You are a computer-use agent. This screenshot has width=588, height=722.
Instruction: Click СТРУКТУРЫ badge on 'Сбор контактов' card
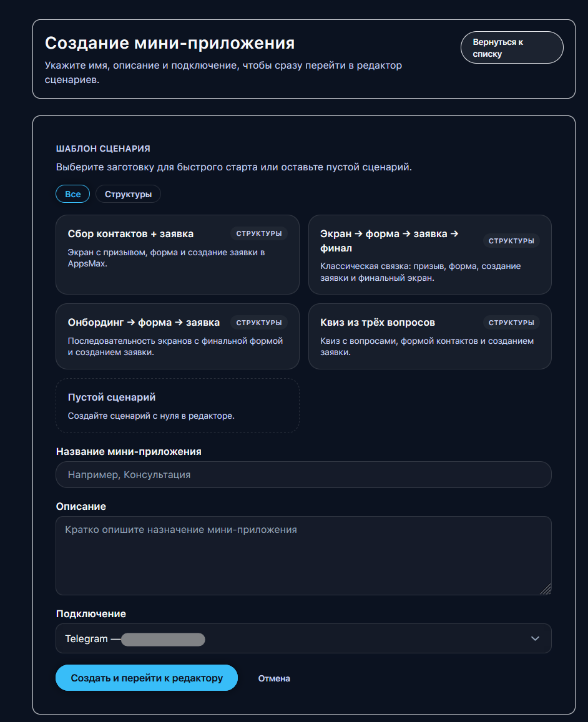pos(258,234)
